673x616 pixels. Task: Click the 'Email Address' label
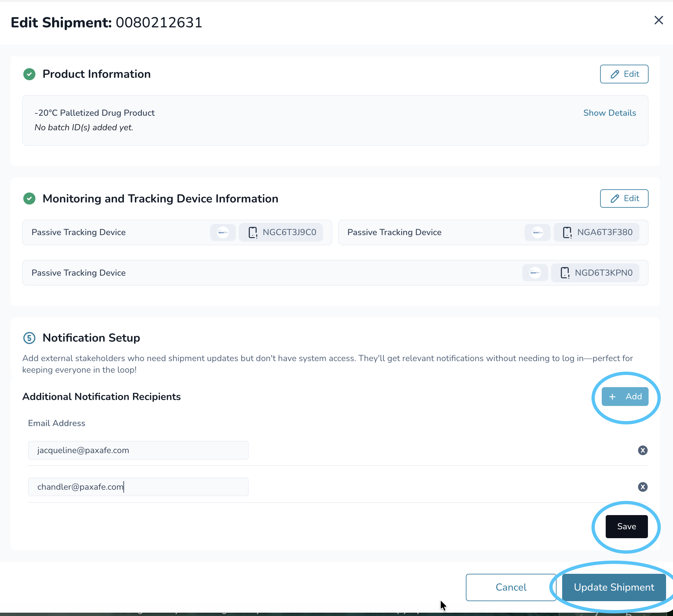tap(56, 423)
